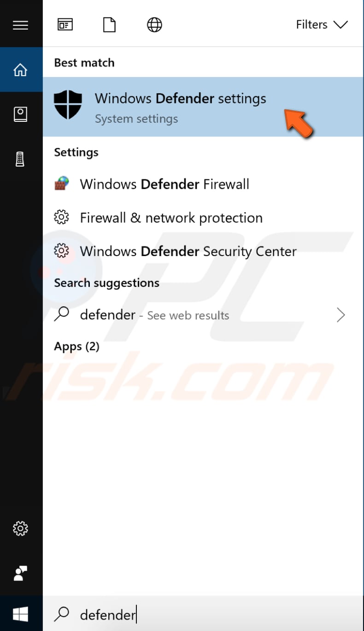The height and width of the screenshot is (631, 364).
Task: Filter search results by Documents icon
Action: pos(109,24)
